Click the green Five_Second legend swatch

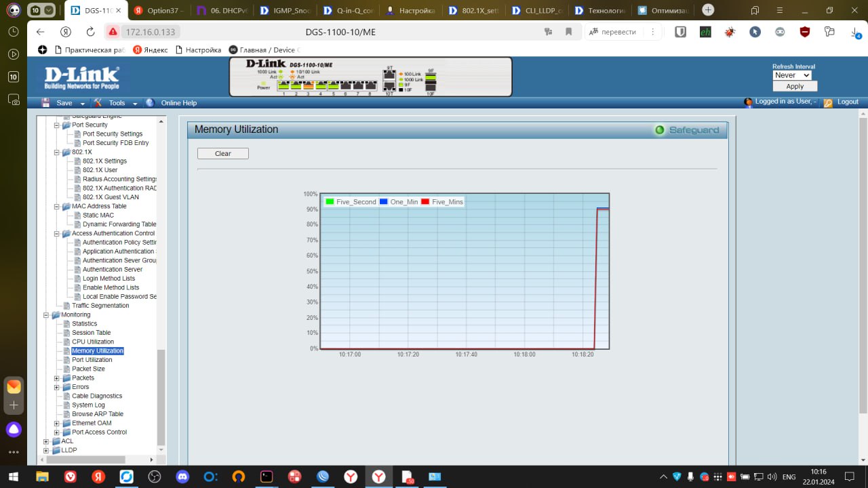click(330, 201)
